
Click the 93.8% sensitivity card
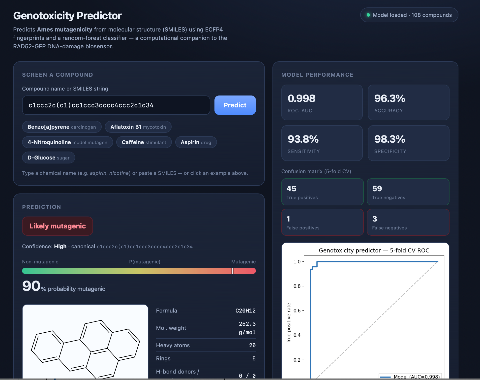pyautogui.click(x=322, y=143)
